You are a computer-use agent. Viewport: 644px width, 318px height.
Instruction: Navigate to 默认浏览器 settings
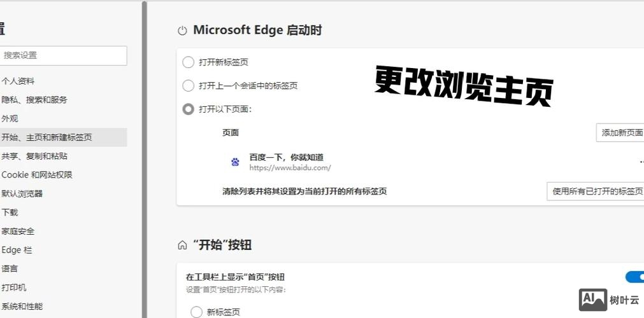[x=22, y=194]
